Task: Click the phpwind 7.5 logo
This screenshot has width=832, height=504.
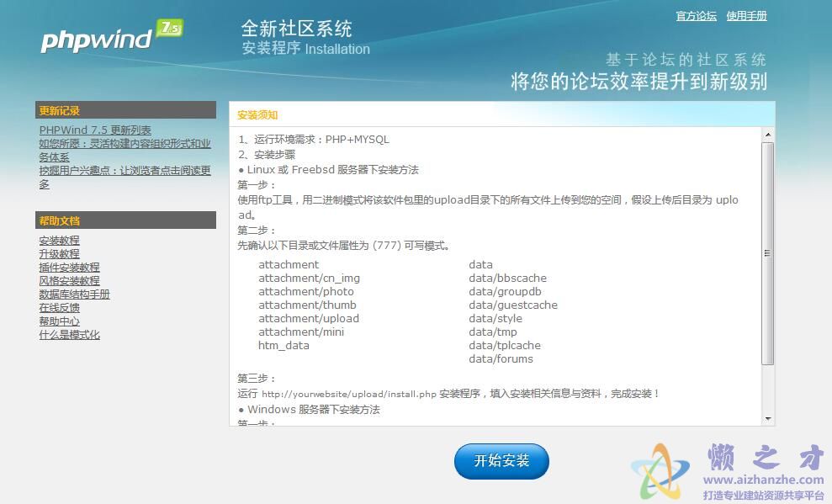Action: 112,36
